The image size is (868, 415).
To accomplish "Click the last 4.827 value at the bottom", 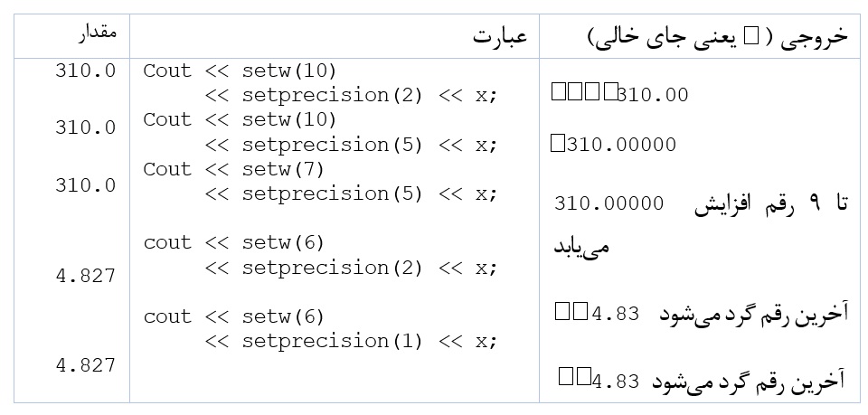I will pyautogui.click(x=85, y=365).
